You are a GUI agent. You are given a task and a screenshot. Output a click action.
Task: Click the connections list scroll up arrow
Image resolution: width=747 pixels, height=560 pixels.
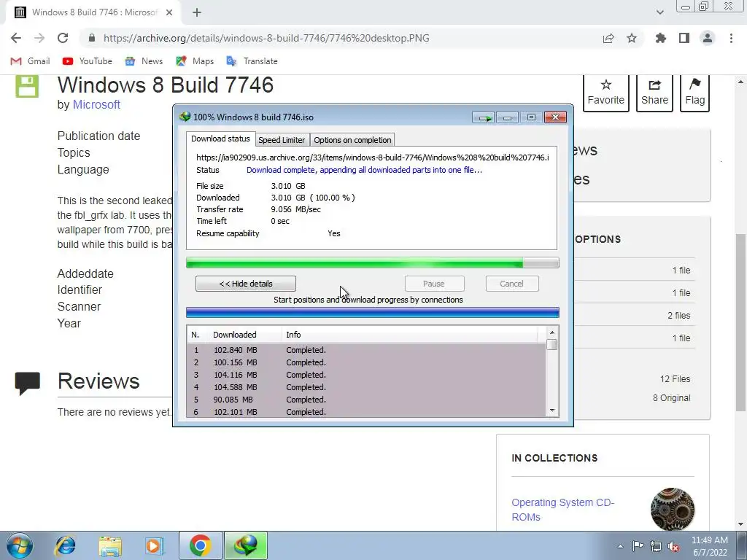pyautogui.click(x=552, y=332)
